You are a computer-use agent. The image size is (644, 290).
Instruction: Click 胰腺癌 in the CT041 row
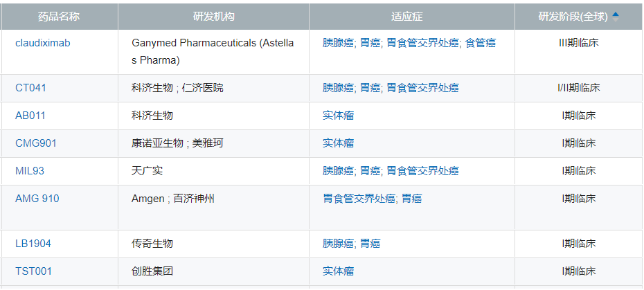coord(338,88)
